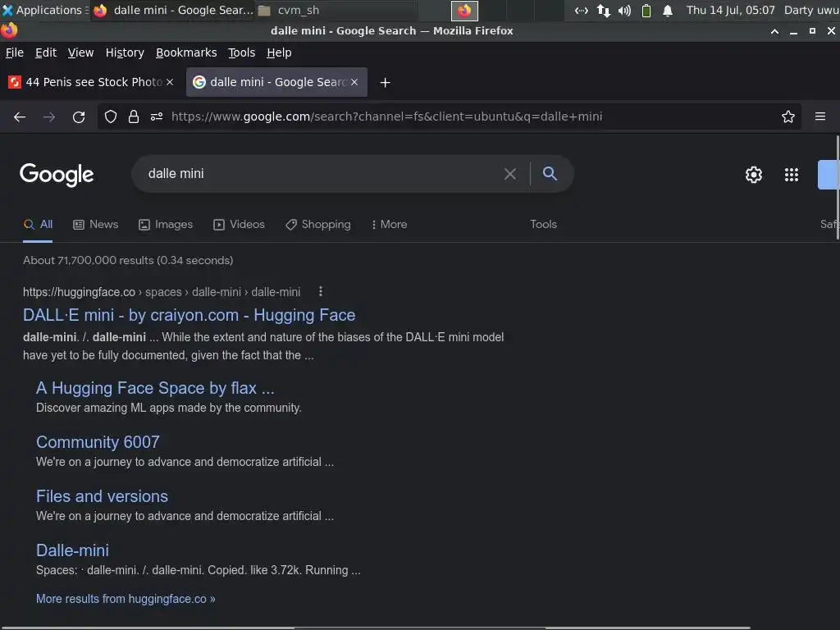The width and height of the screenshot is (840, 630).
Task: Open Google search Tools filter
Action: pos(543,225)
